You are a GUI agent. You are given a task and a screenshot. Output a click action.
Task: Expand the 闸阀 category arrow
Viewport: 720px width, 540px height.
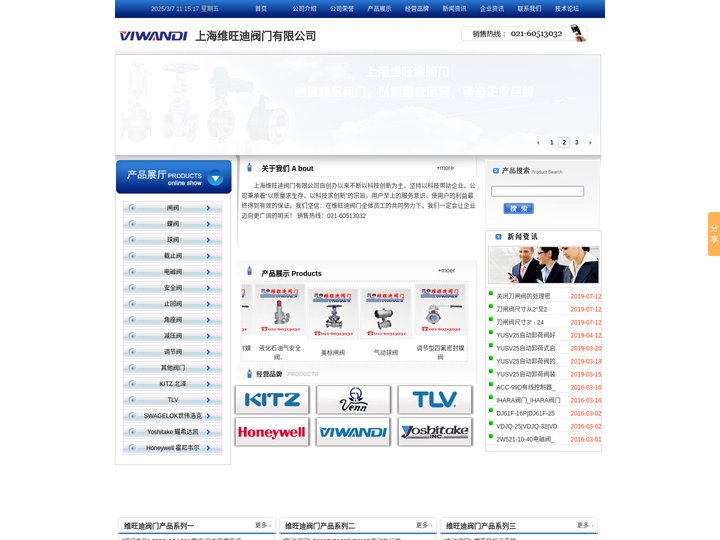tap(208, 208)
